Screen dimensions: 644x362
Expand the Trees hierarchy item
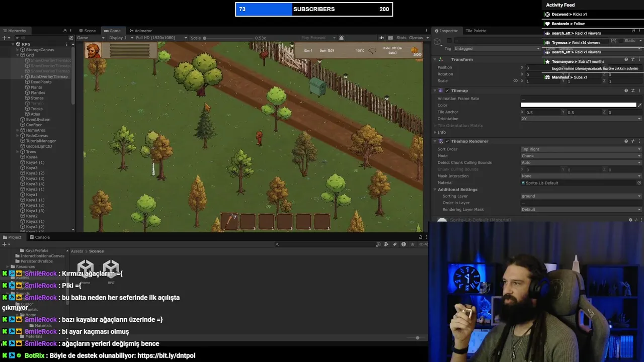point(18,152)
